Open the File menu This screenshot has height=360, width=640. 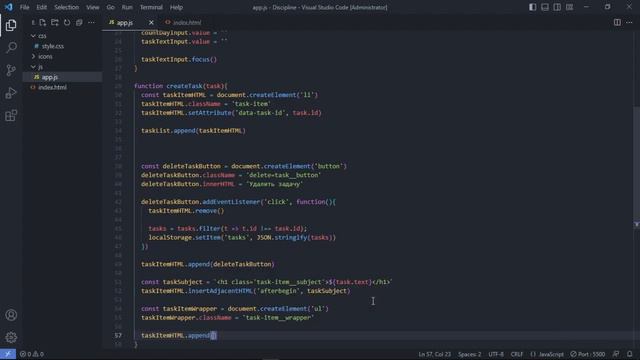(x=24, y=7)
